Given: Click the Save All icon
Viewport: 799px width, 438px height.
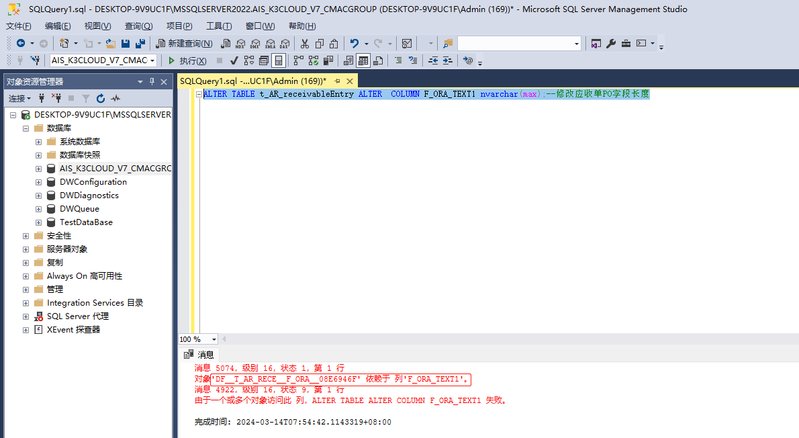Looking at the screenshot, I should click(140, 43).
